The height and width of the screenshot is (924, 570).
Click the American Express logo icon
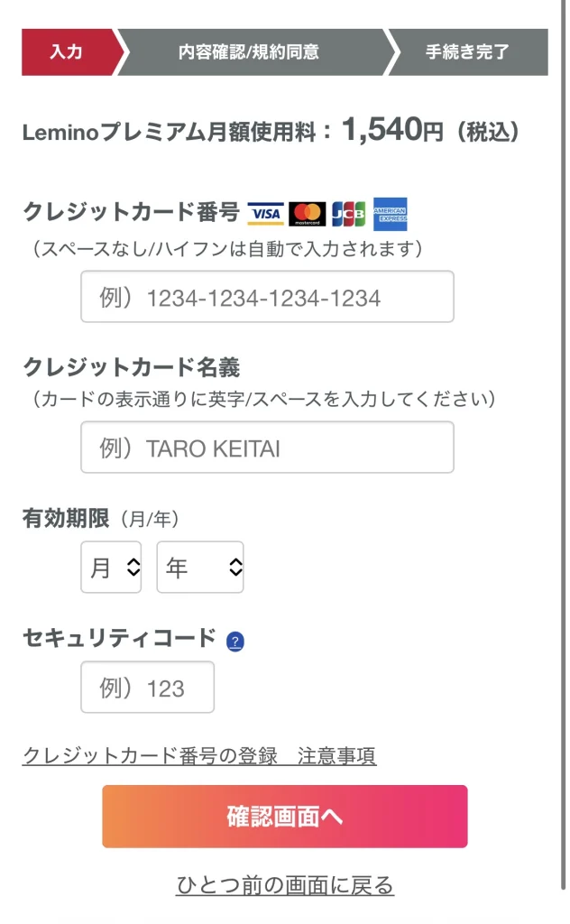pyautogui.click(x=391, y=214)
